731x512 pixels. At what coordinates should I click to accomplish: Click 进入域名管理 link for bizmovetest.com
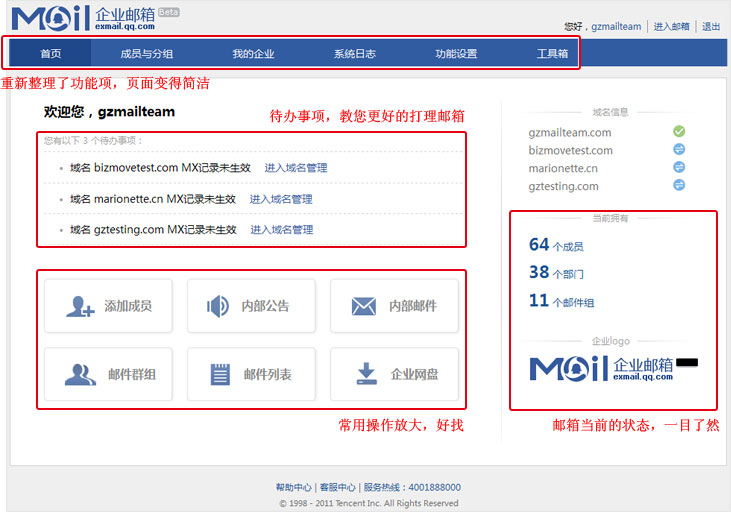(x=296, y=168)
